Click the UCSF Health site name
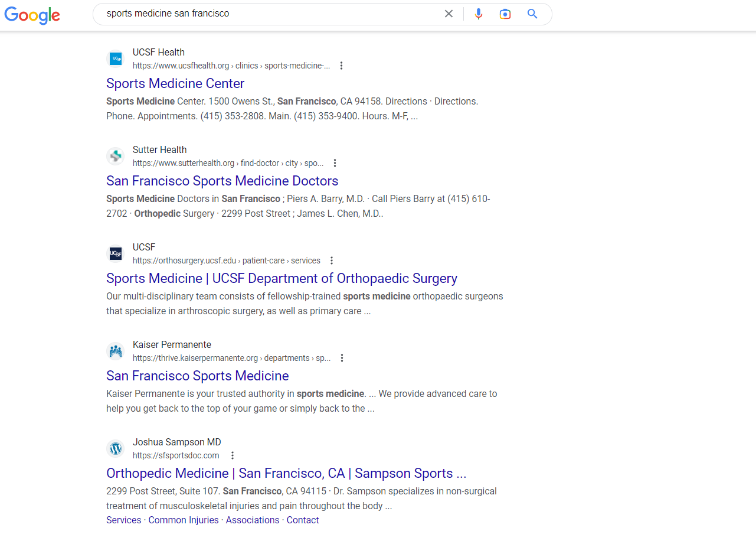The image size is (756, 544). pos(159,52)
